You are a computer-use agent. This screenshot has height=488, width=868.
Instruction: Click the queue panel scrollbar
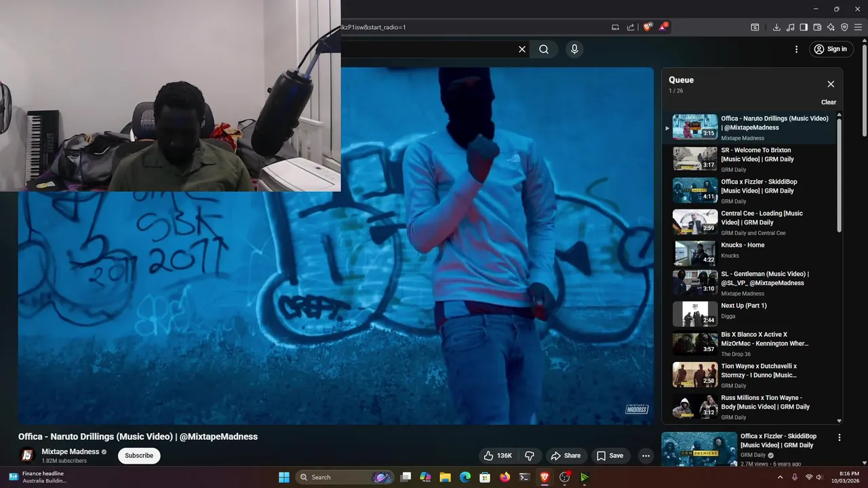coord(840,176)
